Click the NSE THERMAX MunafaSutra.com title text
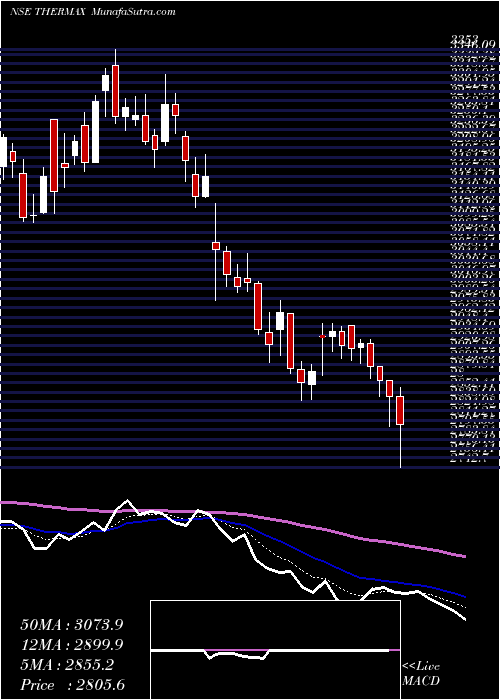The image size is (500, 700). pyautogui.click(x=92, y=12)
